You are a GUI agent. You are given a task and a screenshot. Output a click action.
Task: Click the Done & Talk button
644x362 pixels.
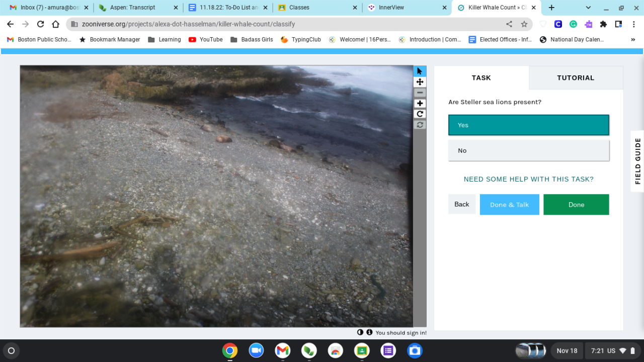(510, 205)
